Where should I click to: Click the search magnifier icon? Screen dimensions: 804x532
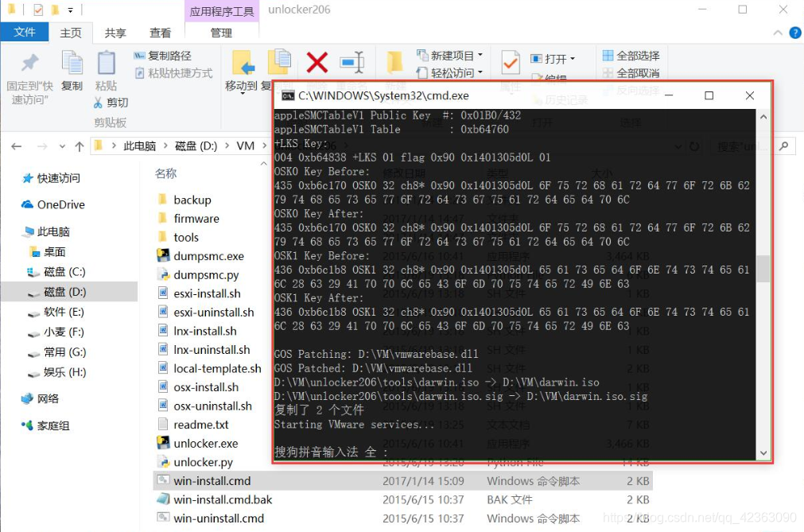[x=784, y=146]
